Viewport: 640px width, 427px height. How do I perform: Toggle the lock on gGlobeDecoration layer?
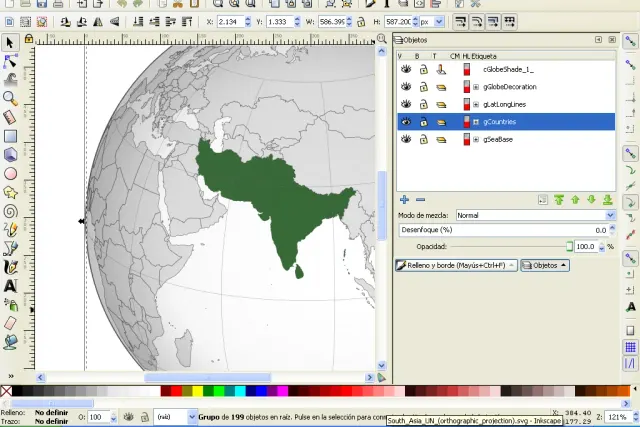(424, 87)
